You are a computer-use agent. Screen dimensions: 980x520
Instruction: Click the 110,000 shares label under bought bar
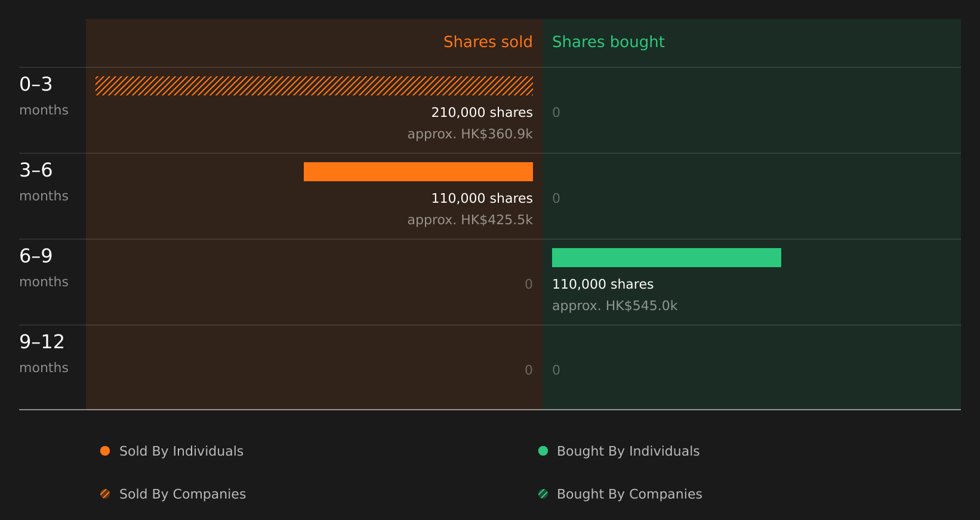(603, 284)
